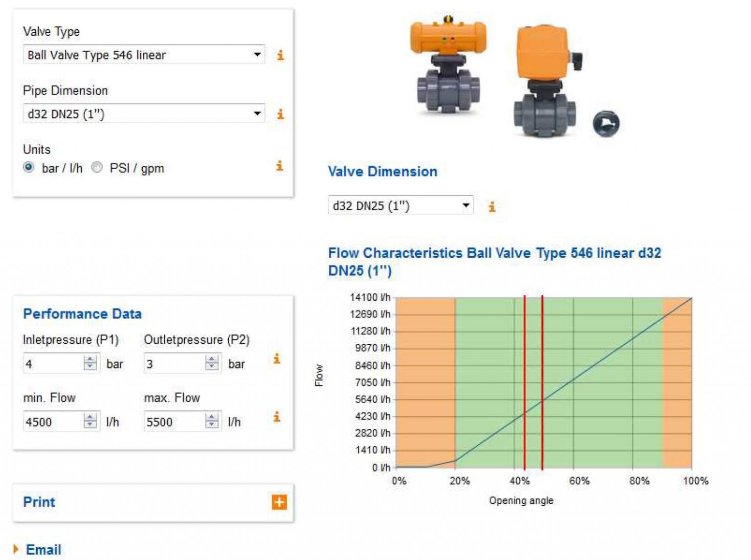Screen dimensions: 751x560
Task: Click the Flow Characteristics chart title
Action: (x=494, y=254)
